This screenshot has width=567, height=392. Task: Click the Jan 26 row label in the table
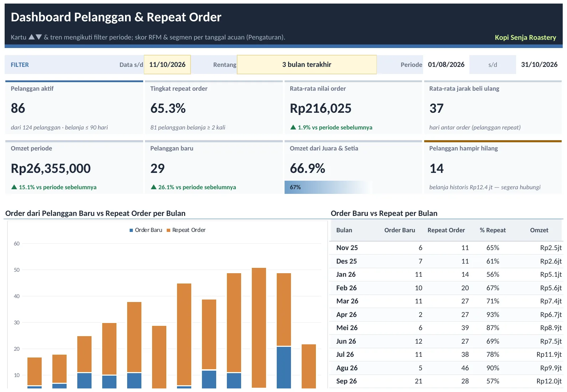coord(346,274)
